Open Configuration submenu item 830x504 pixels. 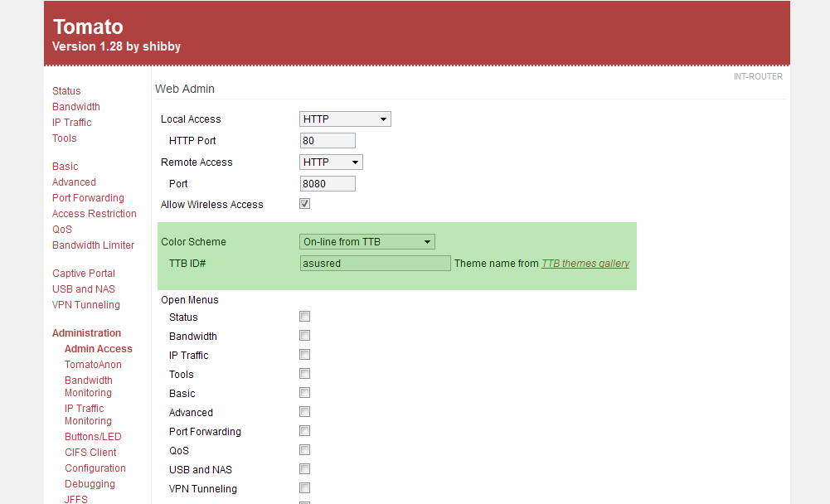(x=95, y=468)
